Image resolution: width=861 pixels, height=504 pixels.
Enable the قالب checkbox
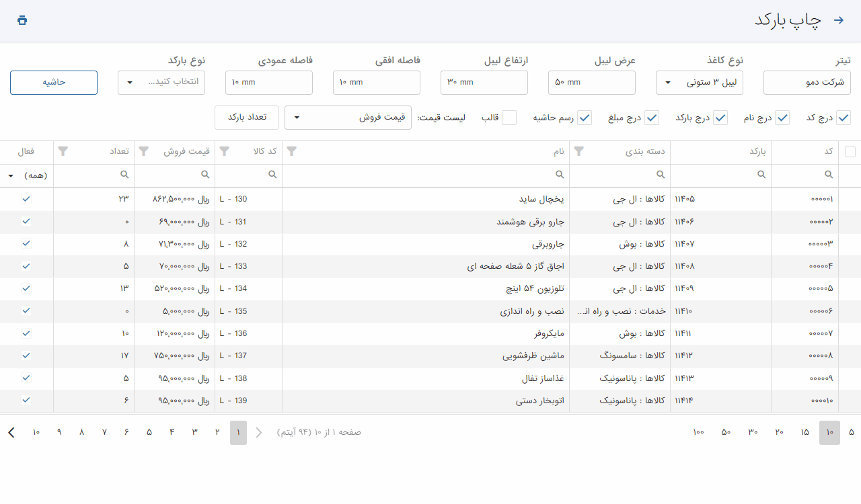point(509,118)
